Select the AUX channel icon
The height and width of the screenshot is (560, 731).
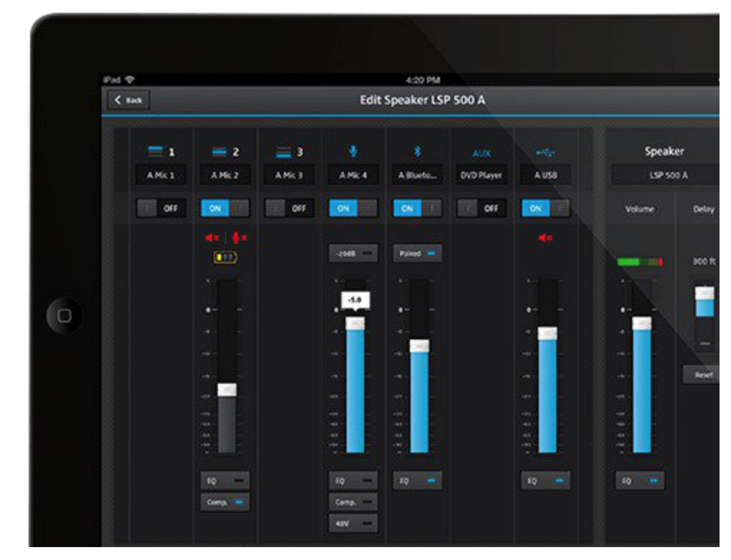[x=482, y=153]
